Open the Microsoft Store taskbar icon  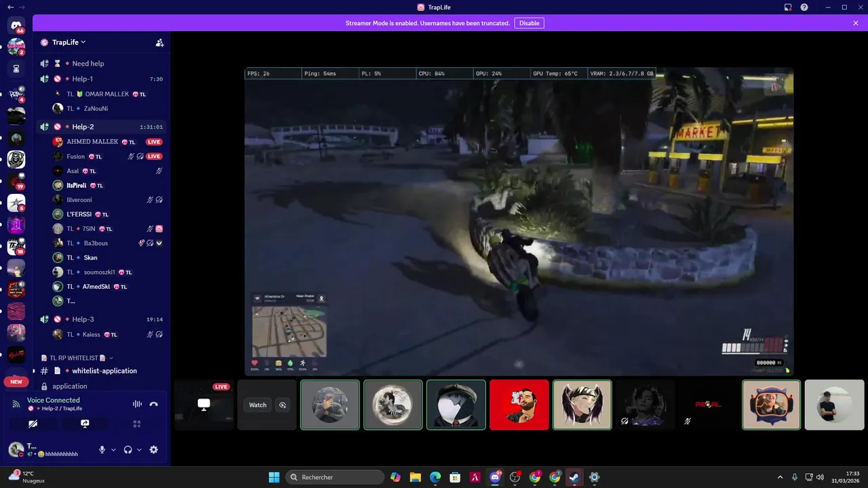[455, 477]
